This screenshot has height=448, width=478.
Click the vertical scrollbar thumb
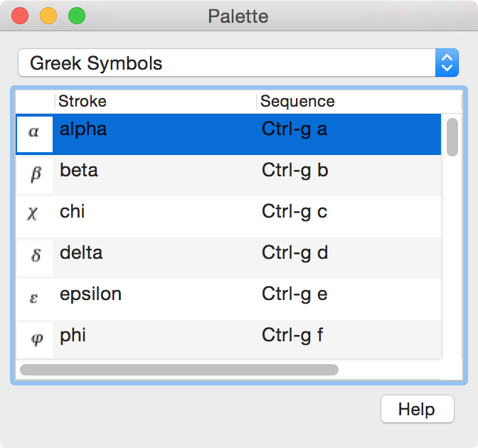coord(452,137)
